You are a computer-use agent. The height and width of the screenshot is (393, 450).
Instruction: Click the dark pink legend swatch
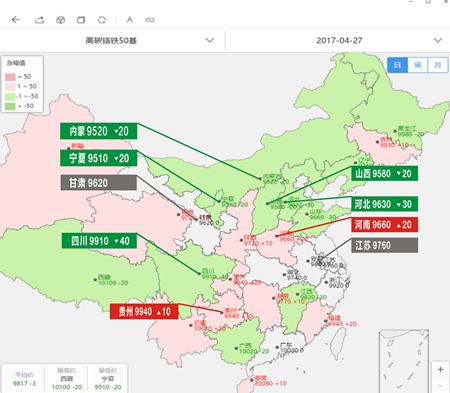point(10,77)
